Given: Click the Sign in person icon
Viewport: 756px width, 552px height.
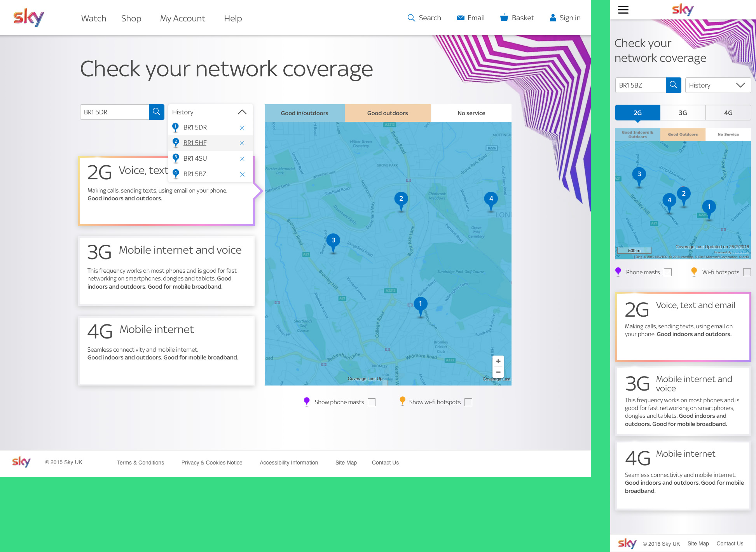Looking at the screenshot, I should tap(553, 18).
